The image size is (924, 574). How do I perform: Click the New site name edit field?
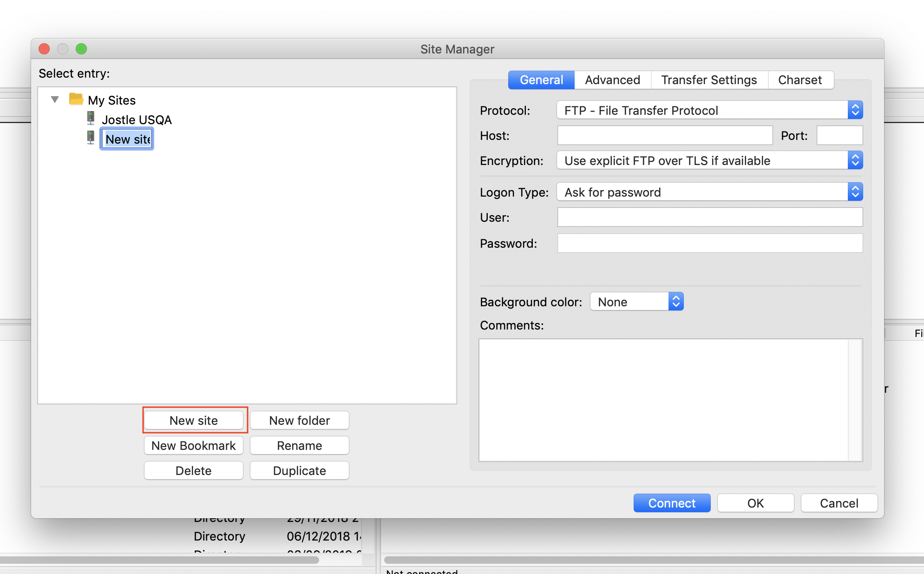point(127,139)
